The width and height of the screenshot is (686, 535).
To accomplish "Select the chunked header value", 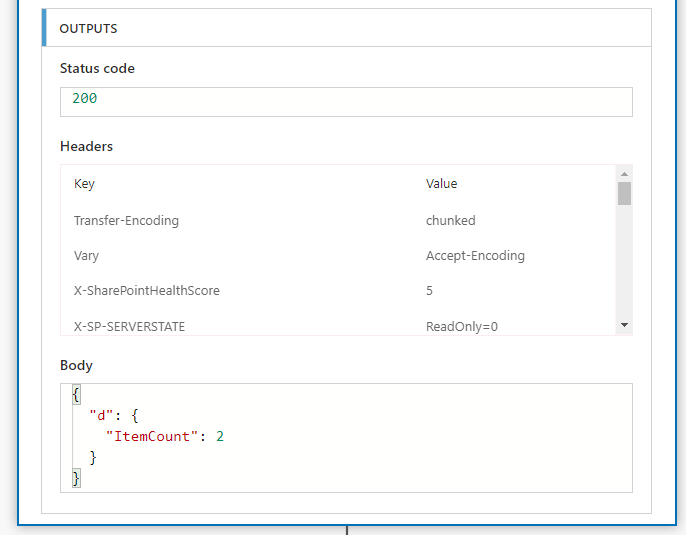I will click(451, 220).
